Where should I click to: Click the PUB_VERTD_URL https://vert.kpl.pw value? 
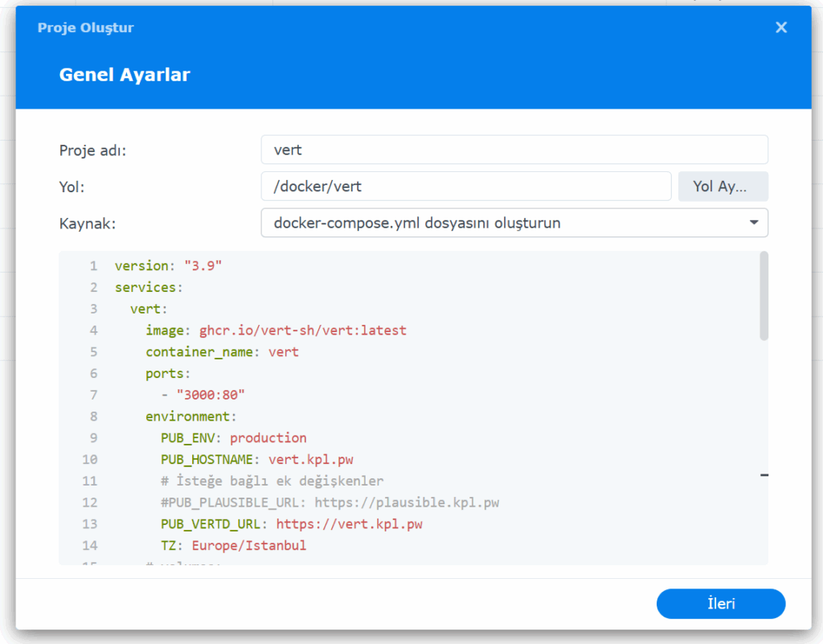pos(349,524)
